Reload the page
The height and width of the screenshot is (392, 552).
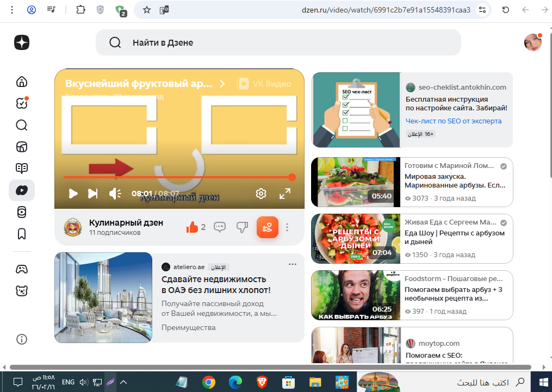tap(506, 10)
